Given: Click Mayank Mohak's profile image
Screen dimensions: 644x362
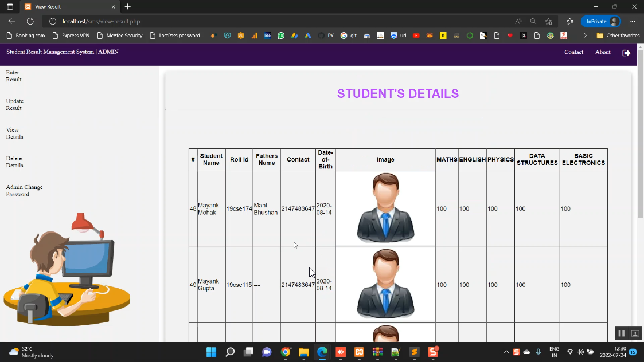Looking at the screenshot, I should [x=385, y=208].
